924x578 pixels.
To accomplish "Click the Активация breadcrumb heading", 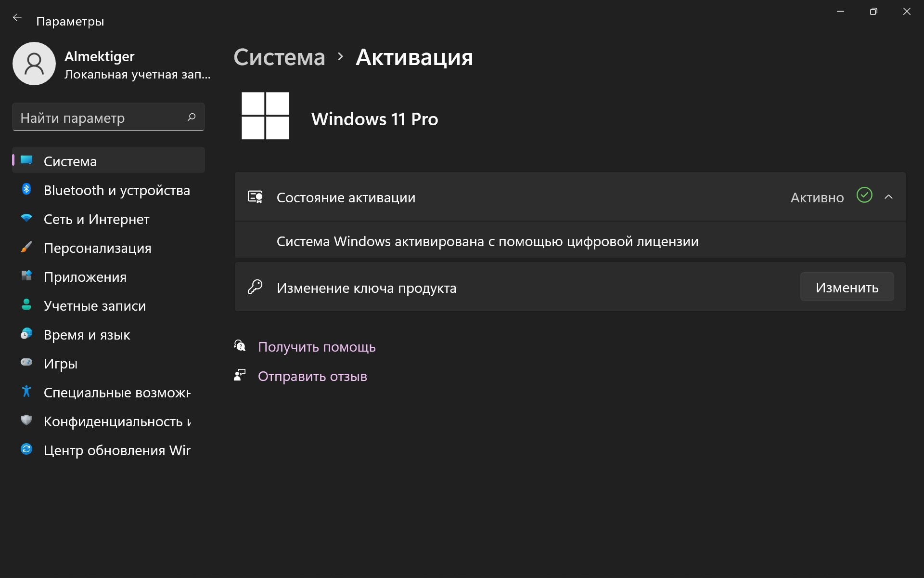I will click(414, 57).
